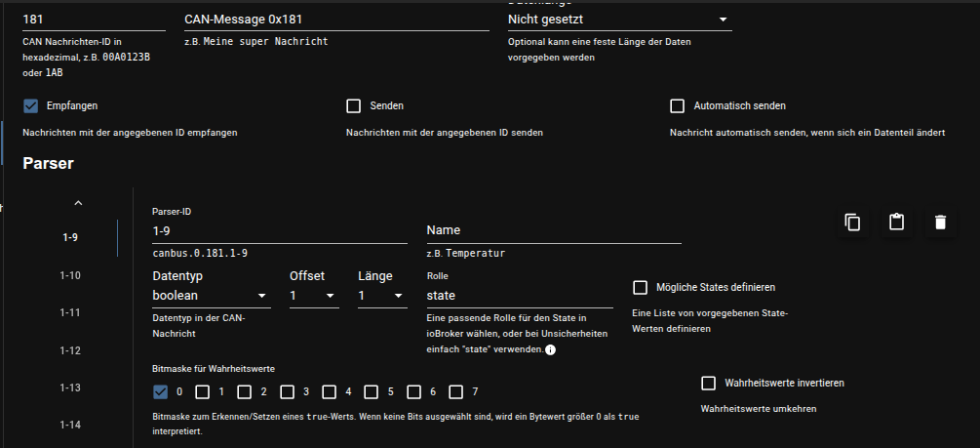Enable the Senden checkbox

(x=354, y=105)
